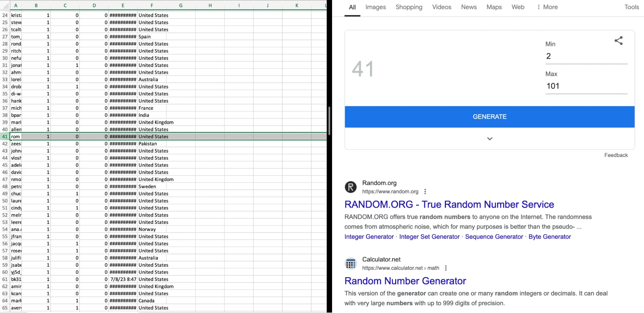The width and height of the screenshot is (644, 313).
Task: Open the Integer Set Generator sublink
Action: [429, 237]
